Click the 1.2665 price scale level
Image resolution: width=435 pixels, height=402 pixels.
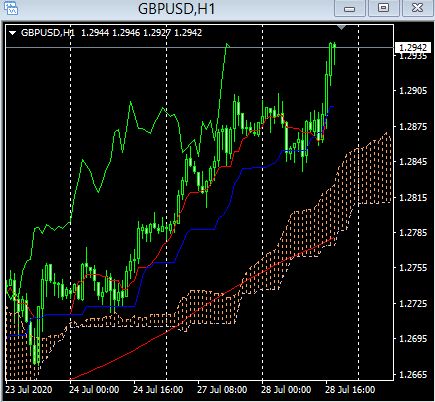(413, 375)
